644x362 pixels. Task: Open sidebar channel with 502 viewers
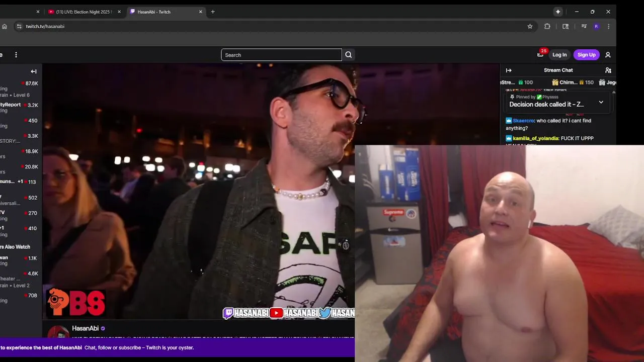coord(20,200)
